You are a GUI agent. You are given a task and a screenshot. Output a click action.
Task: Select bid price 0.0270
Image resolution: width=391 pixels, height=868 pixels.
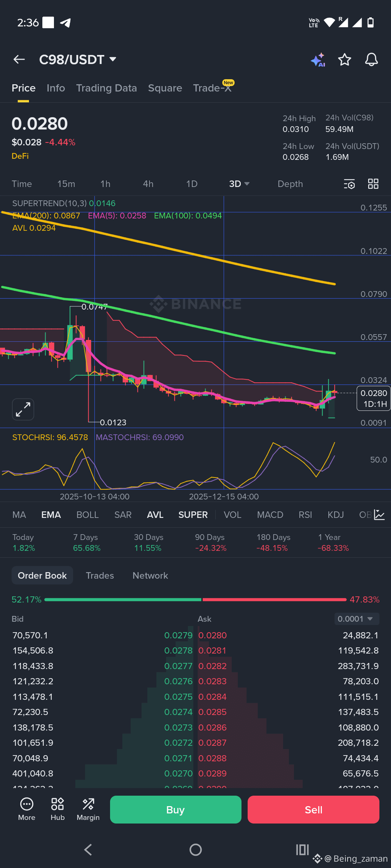[x=178, y=773]
